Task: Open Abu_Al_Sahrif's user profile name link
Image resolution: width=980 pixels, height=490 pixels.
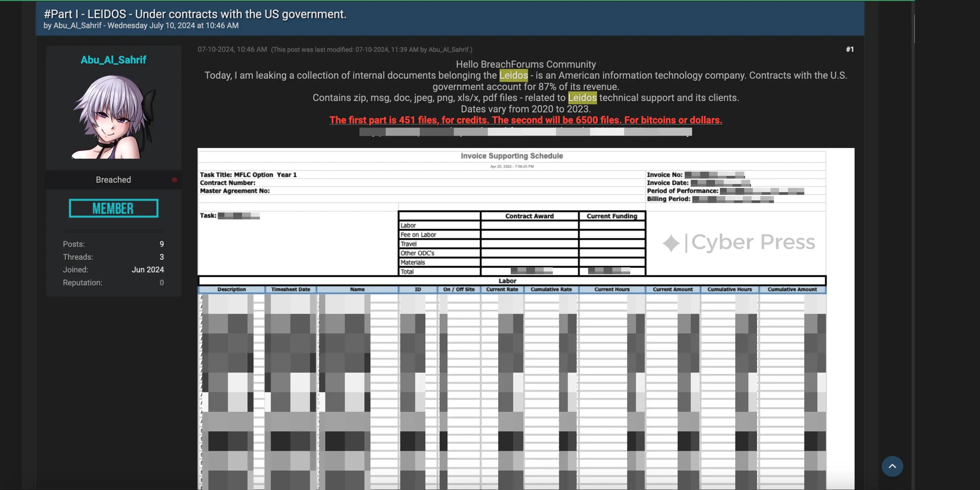Action: coord(113,60)
